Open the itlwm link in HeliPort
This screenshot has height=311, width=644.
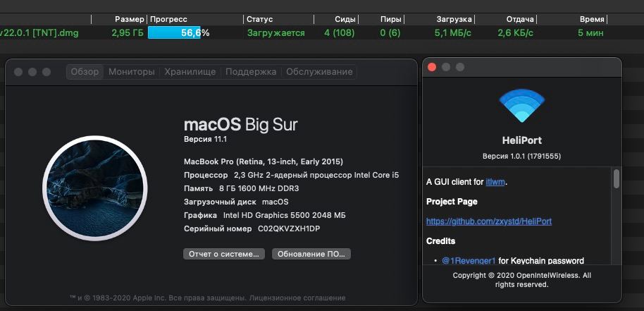coord(495,182)
